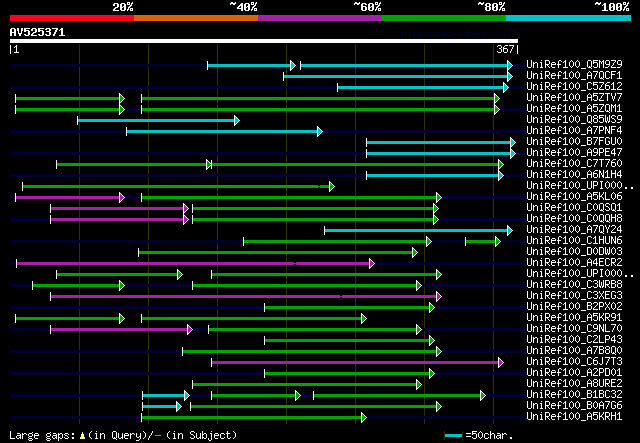Click the purple ~60% legend segment
The width and height of the screenshot is (640, 443).
click(320, 18)
